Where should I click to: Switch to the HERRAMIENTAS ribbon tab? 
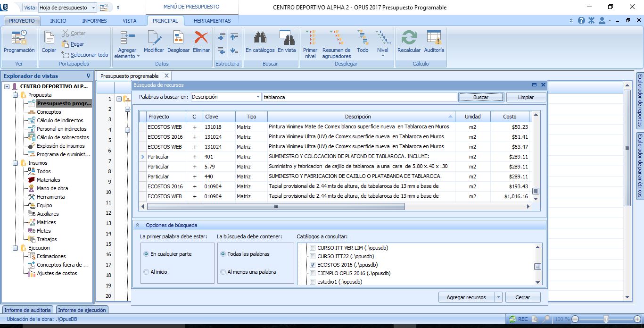tap(212, 21)
